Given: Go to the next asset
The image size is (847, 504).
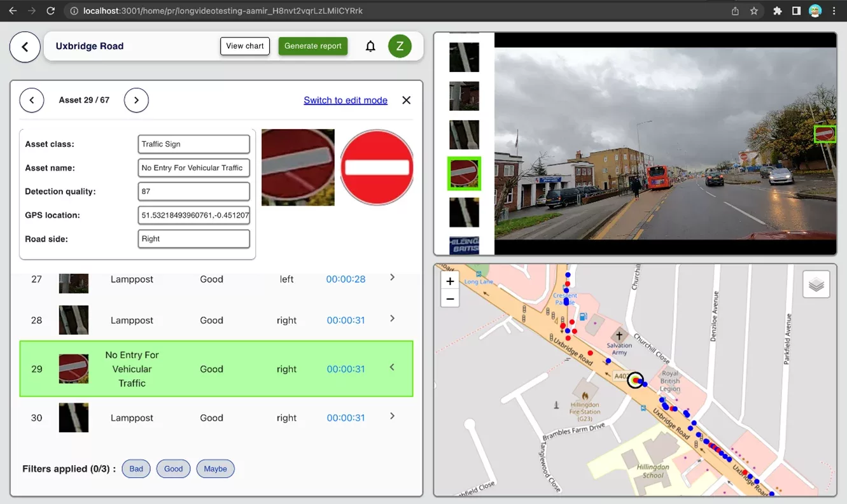Looking at the screenshot, I should point(136,101).
